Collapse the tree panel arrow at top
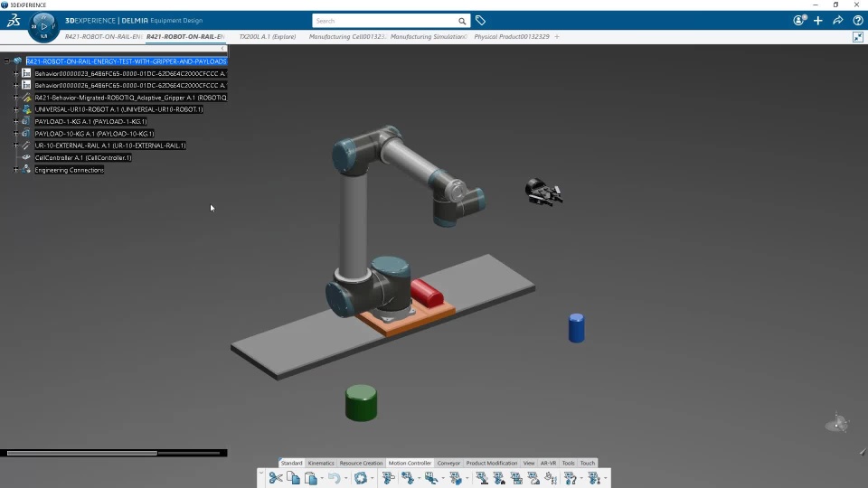The height and width of the screenshot is (488, 868). coord(223,49)
